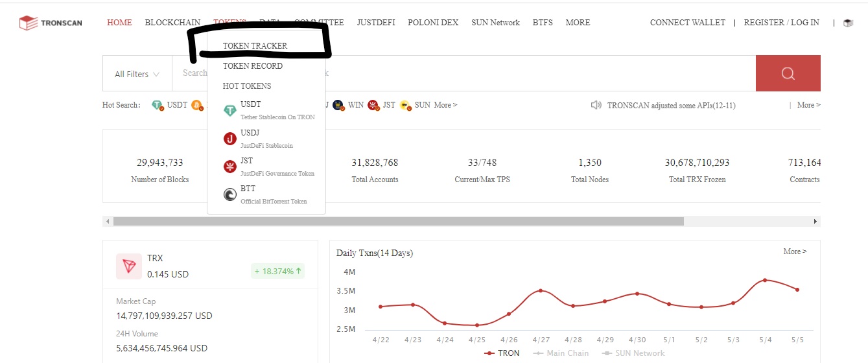This screenshot has width=868, height=363.
Task: Toggle the SUN Network series in the chart legend
Action: point(633,353)
